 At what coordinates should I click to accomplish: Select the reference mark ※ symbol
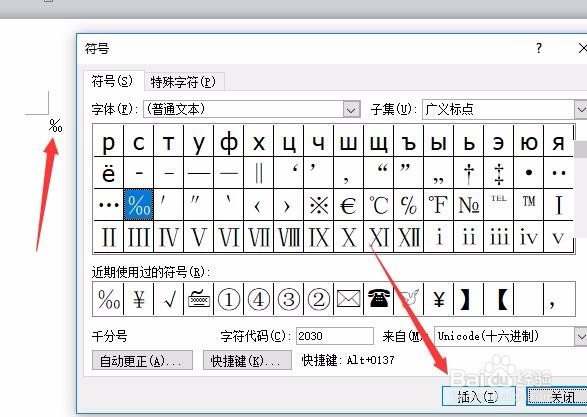pos(319,205)
